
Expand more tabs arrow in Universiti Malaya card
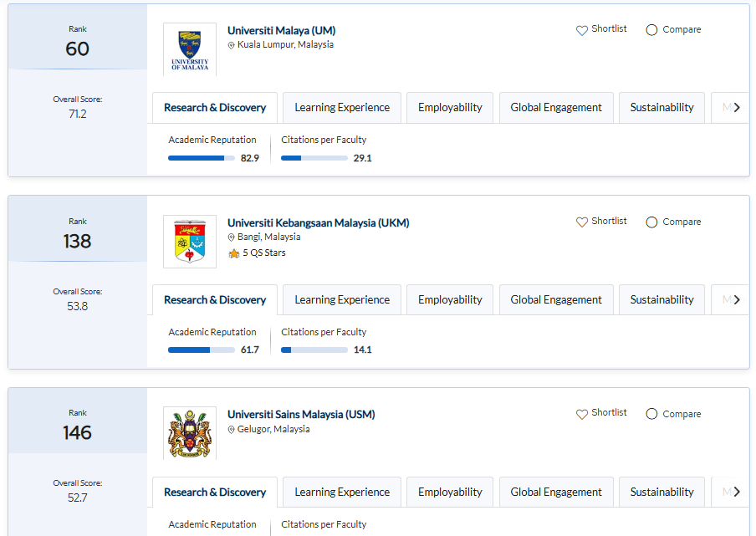tap(737, 108)
